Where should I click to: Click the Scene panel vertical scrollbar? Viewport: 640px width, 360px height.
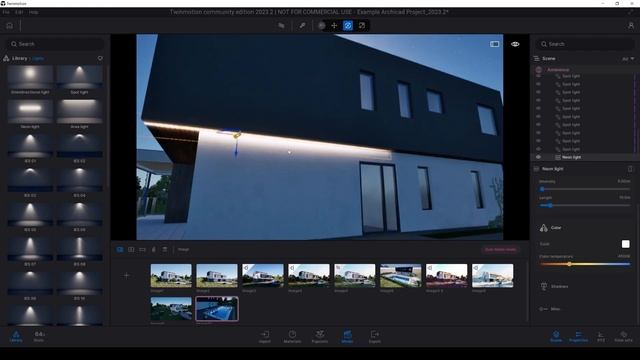[635, 114]
